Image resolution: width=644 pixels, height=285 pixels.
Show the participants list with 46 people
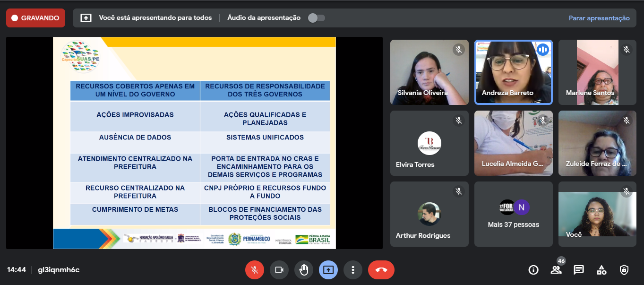tap(556, 270)
